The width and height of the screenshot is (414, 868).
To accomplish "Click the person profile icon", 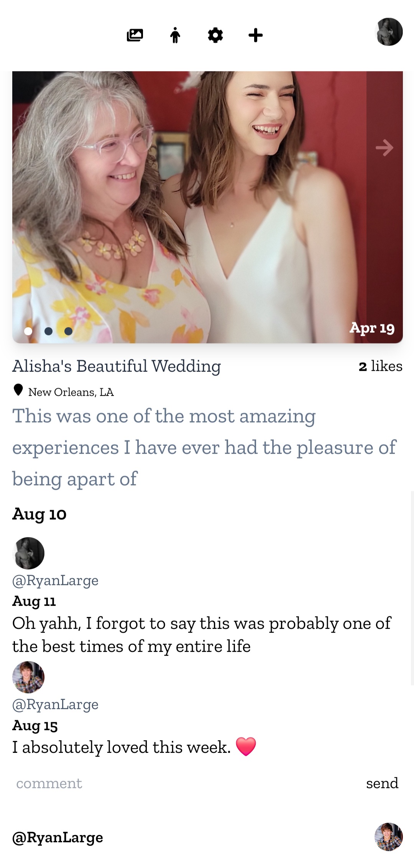I will pyautogui.click(x=175, y=35).
